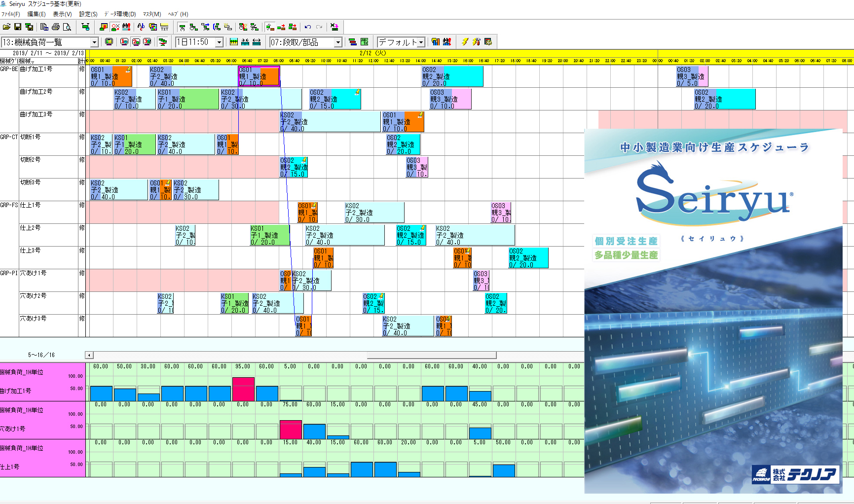Screen dimensions: 854x504
Task: Click the print icon
Action: [56, 27]
